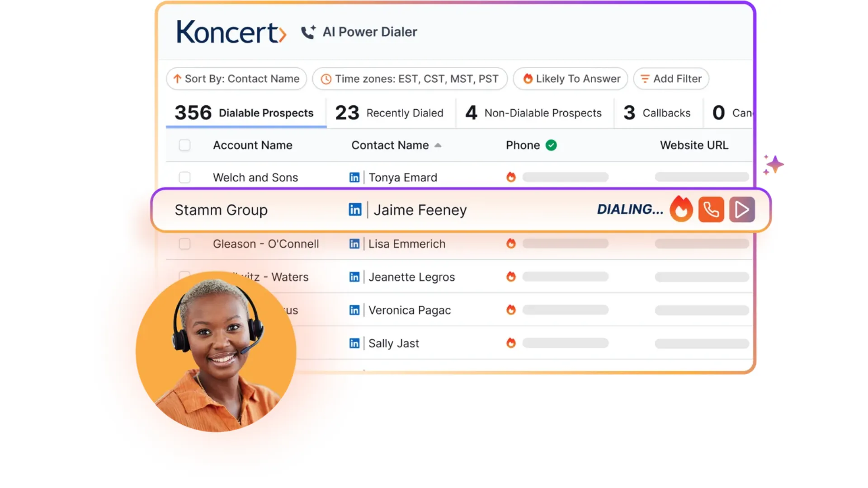Click the Jaime Feeney contact name
This screenshot has height=488, width=868.
point(420,210)
